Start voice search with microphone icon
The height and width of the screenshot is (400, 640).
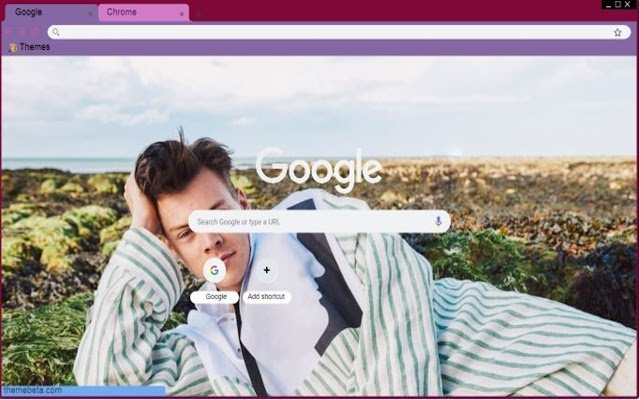[x=438, y=221]
